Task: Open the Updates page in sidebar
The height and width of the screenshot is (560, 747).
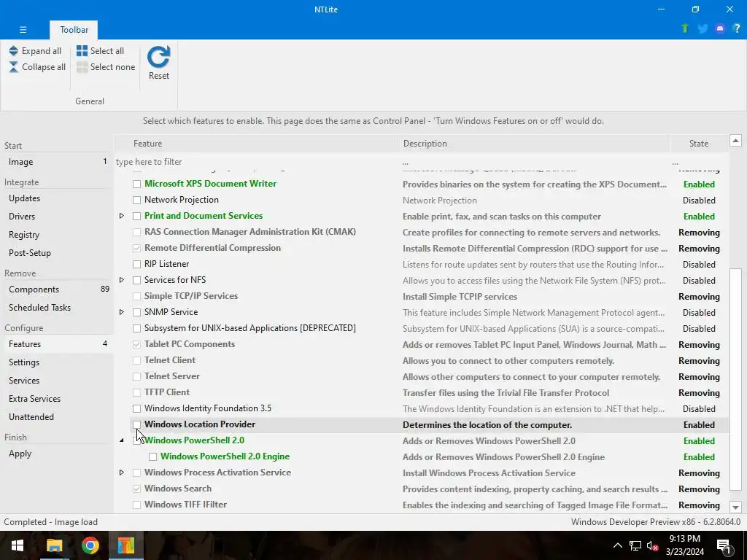Action: (57, 198)
